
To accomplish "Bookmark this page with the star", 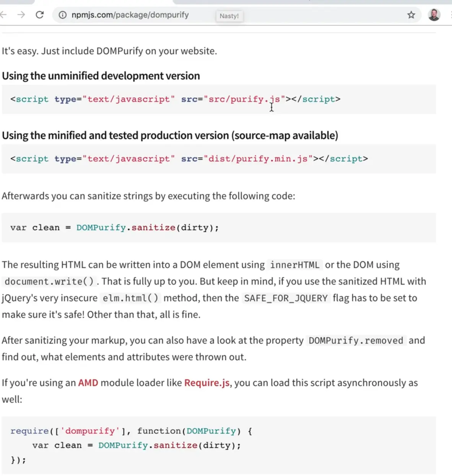I will click(411, 15).
